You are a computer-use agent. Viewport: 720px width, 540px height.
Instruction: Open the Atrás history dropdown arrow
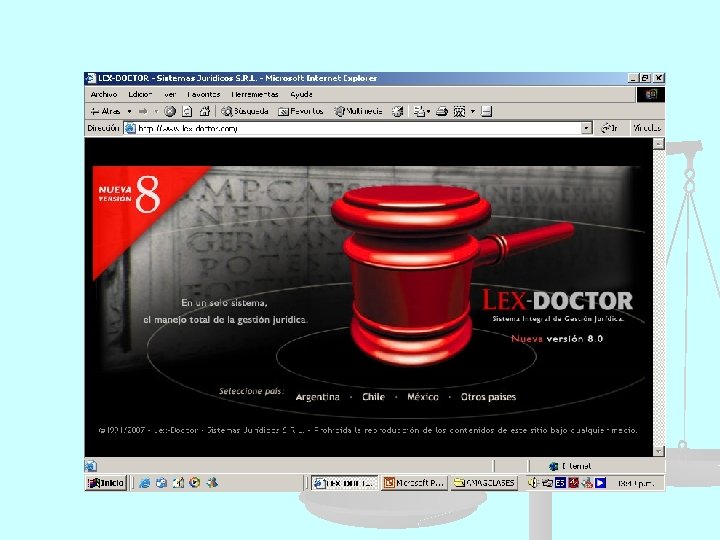129,111
